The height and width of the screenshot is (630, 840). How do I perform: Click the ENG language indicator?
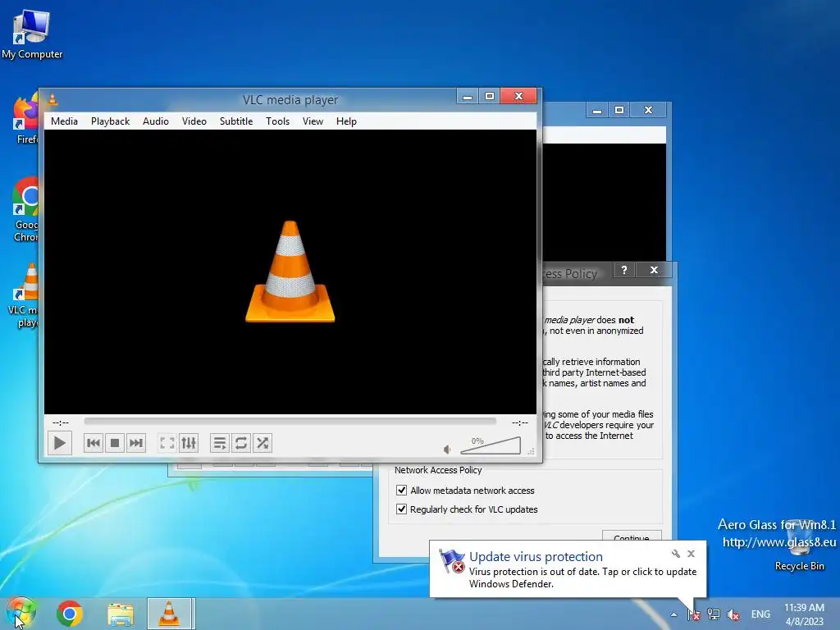pyautogui.click(x=760, y=614)
